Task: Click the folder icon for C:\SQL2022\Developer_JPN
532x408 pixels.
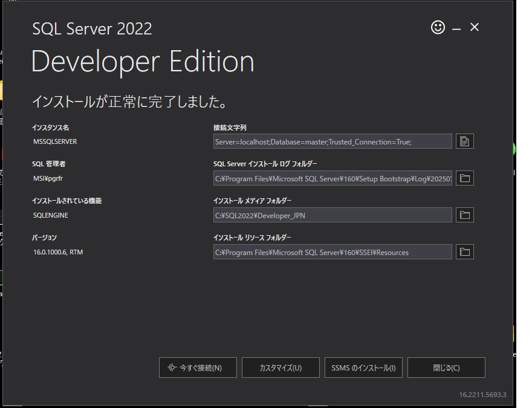Action: [x=464, y=215]
